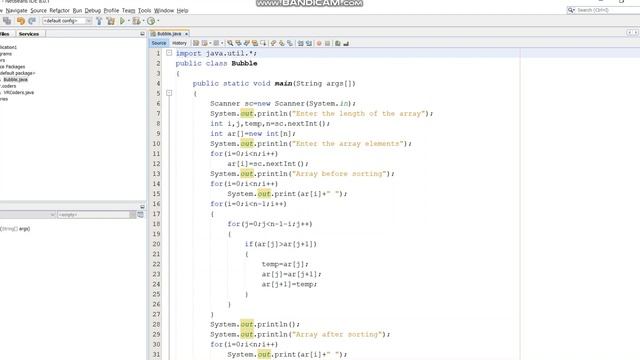
Task: Open the Navigate menu
Action: pyautogui.click(x=16, y=10)
